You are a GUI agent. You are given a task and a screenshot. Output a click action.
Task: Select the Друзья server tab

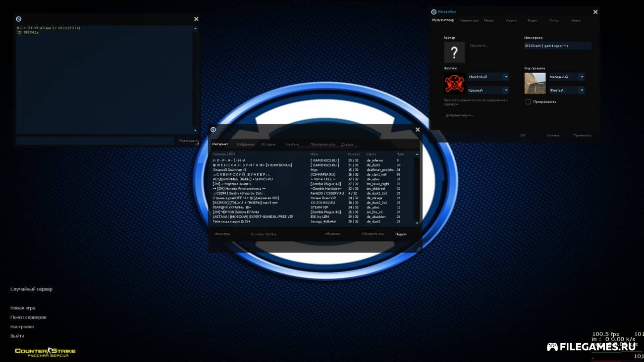coord(347,144)
